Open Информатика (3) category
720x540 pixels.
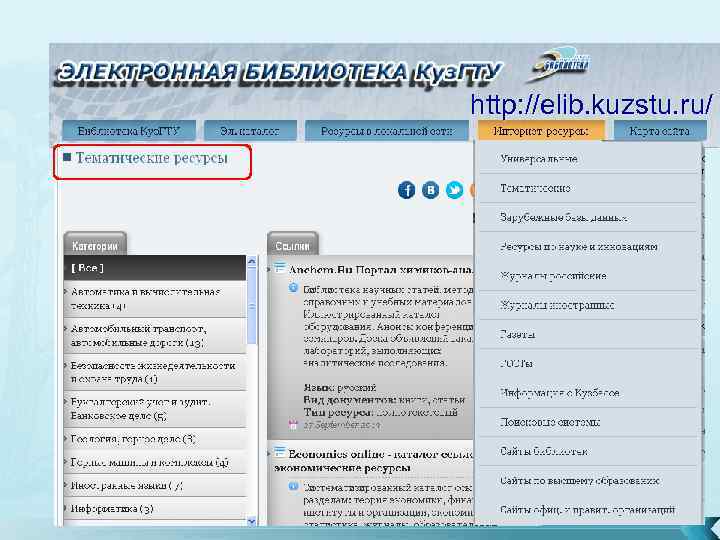click(155, 509)
